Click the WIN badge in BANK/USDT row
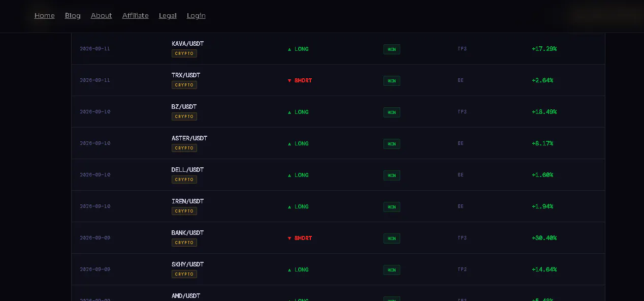 [392, 238]
